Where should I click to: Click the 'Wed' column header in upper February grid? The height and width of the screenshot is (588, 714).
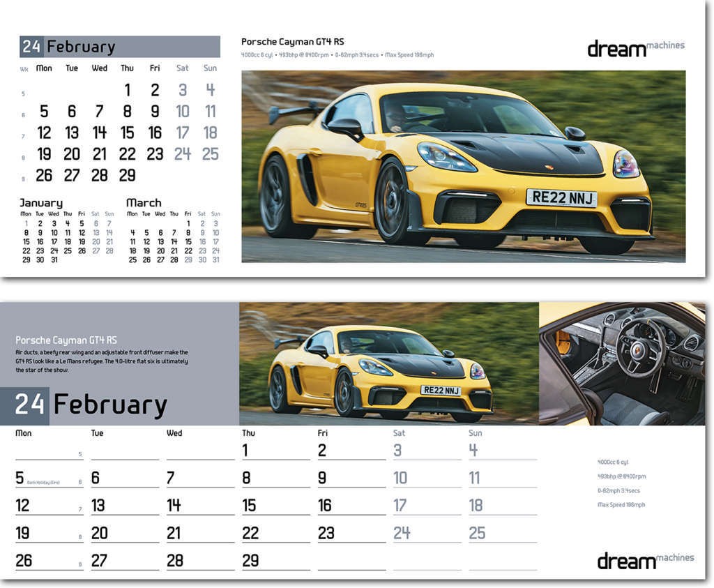click(x=100, y=68)
